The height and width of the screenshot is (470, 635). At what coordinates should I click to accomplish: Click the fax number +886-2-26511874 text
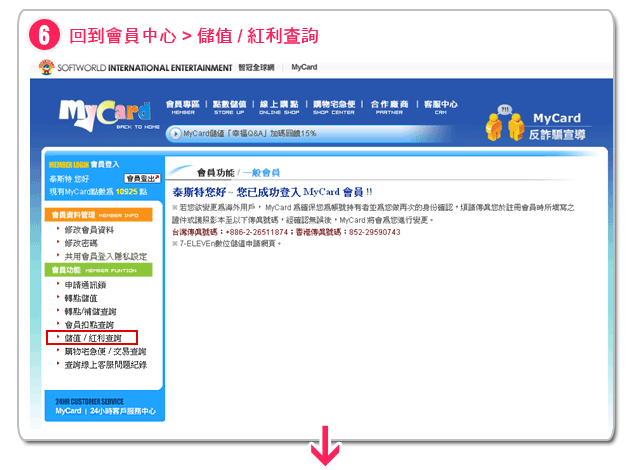(256, 232)
